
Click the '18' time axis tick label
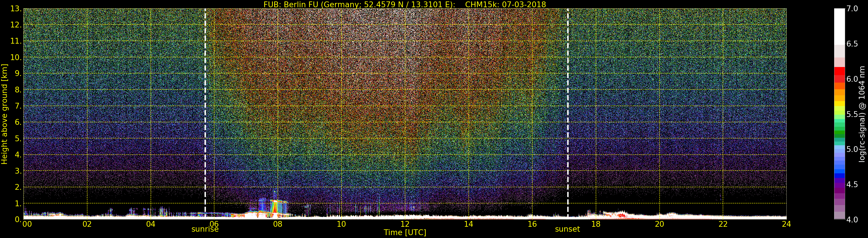coord(596,224)
